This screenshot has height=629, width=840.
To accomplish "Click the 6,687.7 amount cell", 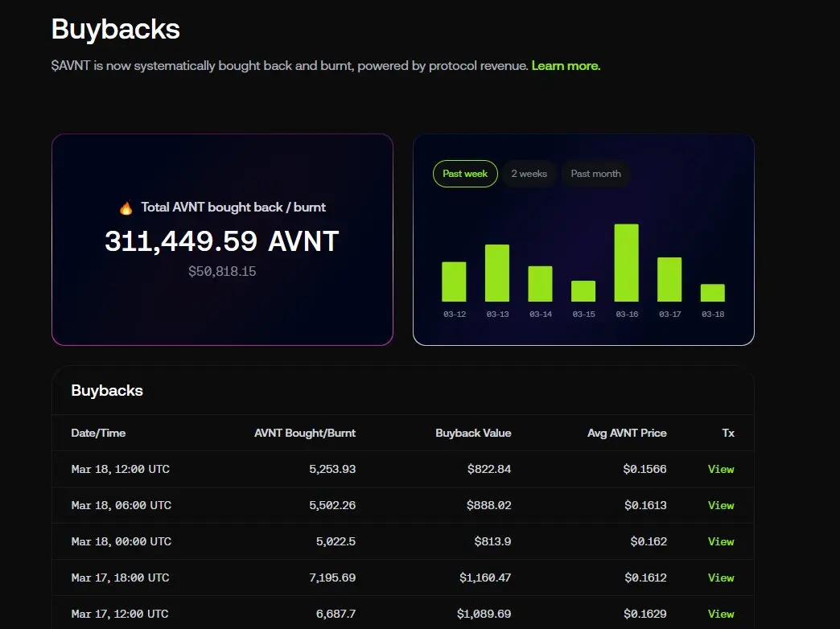I will coord(336,614).
